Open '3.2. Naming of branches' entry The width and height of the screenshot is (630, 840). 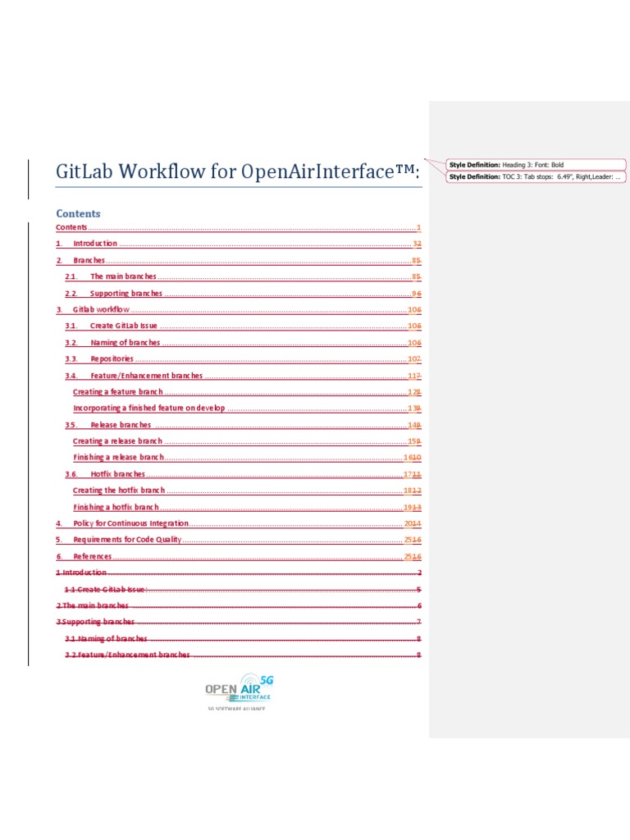point(243,343)
